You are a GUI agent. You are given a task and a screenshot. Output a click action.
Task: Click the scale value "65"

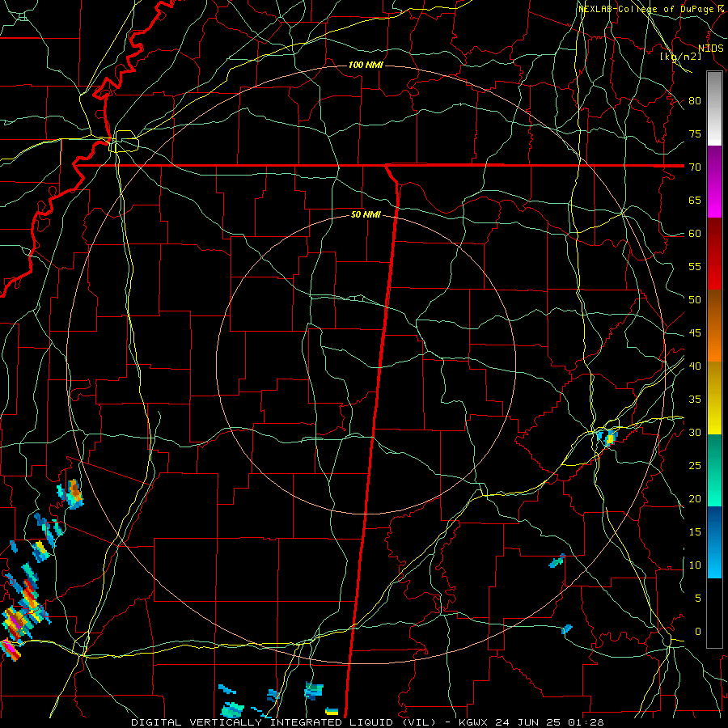pos(695,200)
